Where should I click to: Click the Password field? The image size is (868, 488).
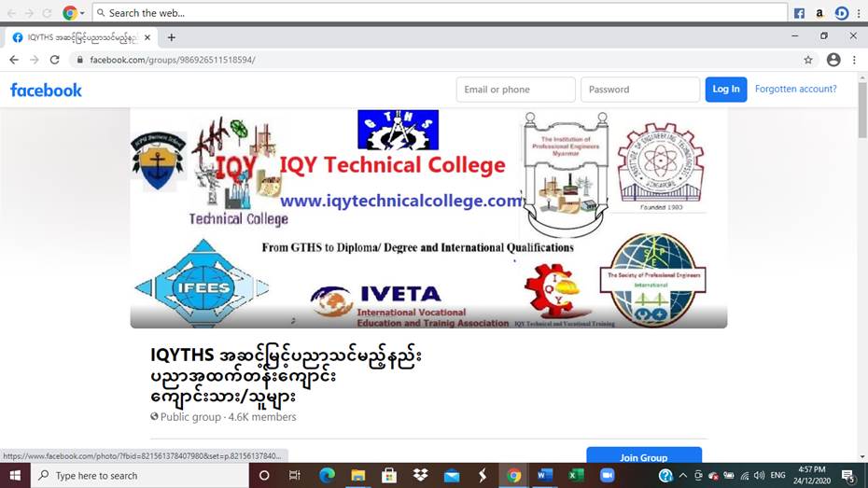[640, 90]
